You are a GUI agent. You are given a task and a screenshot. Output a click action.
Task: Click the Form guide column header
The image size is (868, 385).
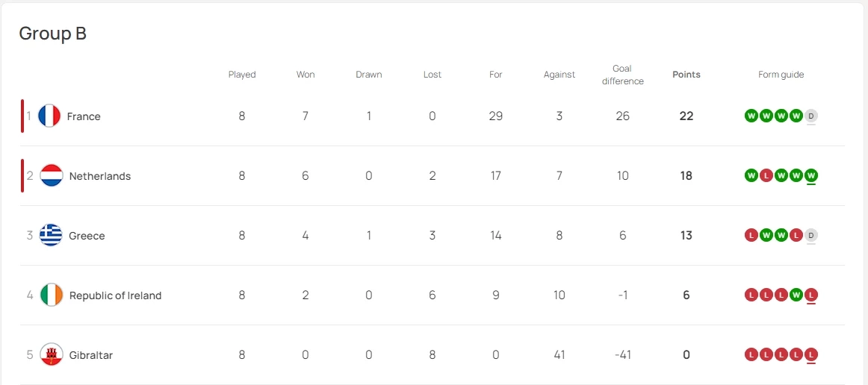pos(781,75)
